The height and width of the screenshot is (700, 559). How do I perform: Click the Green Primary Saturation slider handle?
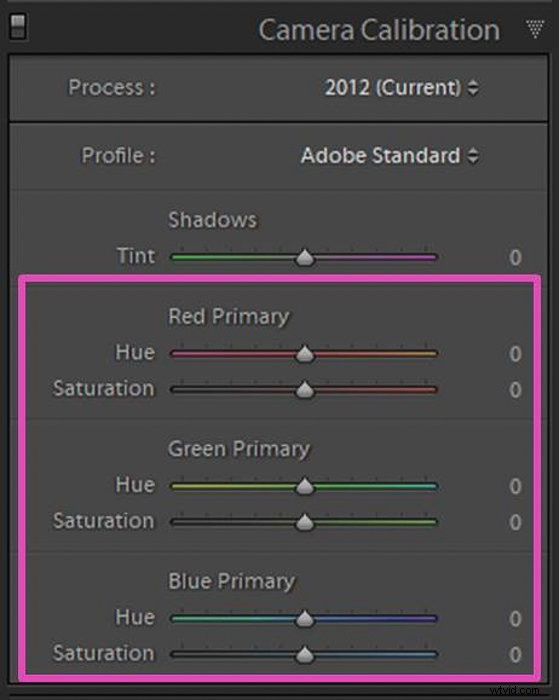pyautogui.click(x=305, y=522)
